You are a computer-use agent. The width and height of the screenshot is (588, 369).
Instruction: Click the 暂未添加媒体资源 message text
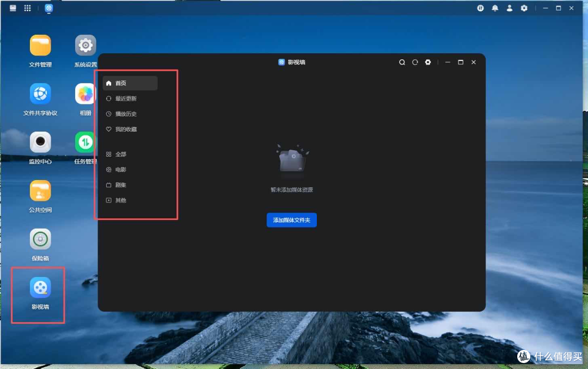(292, 190)
